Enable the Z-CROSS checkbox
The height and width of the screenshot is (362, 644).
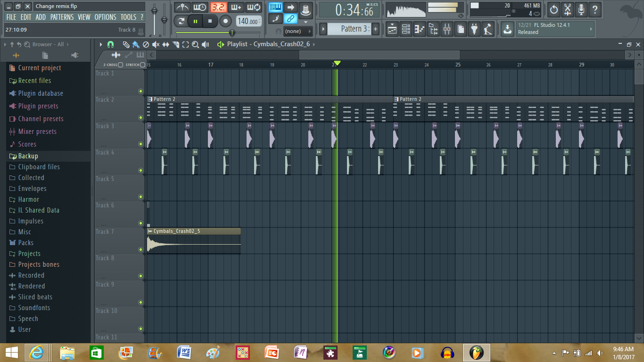pyautogui.click(x=121, y=65)
